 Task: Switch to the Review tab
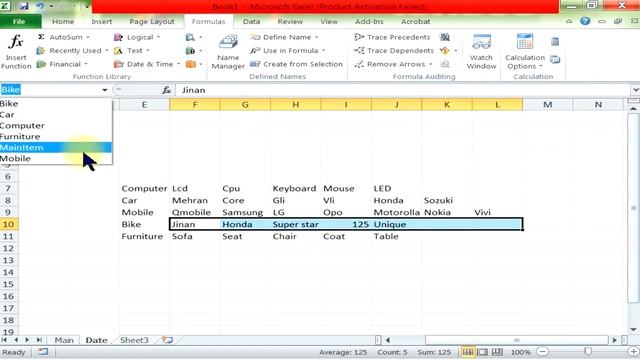point(290,21)
